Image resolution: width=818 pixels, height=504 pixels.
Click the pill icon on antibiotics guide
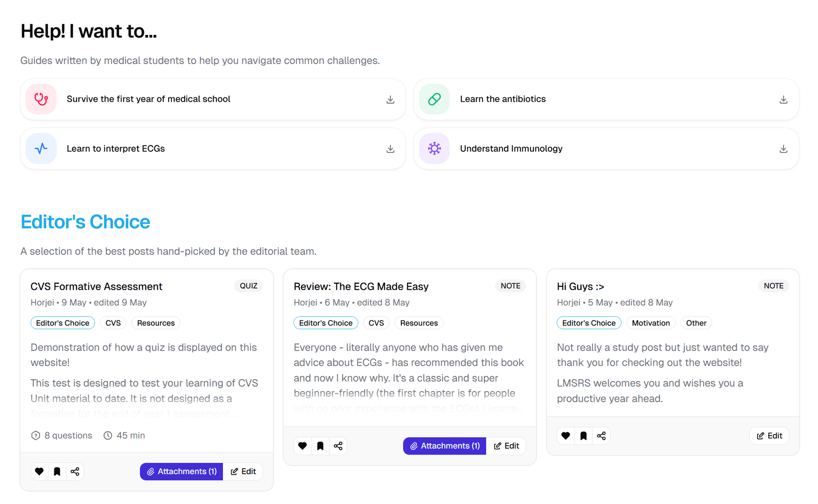point(435,99)
